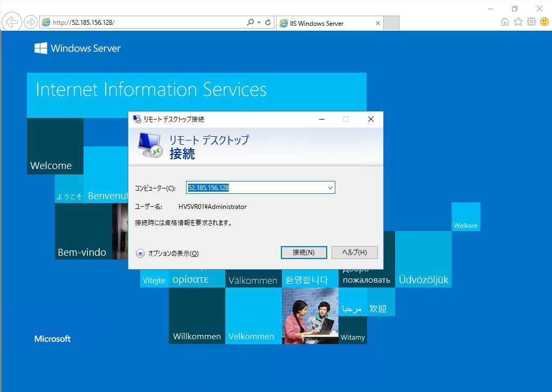Image resolution: width=552 pixels, height=392 pixels.
Task: Close the Remote Desktop Connection dialog
Action: coord(371,119)
